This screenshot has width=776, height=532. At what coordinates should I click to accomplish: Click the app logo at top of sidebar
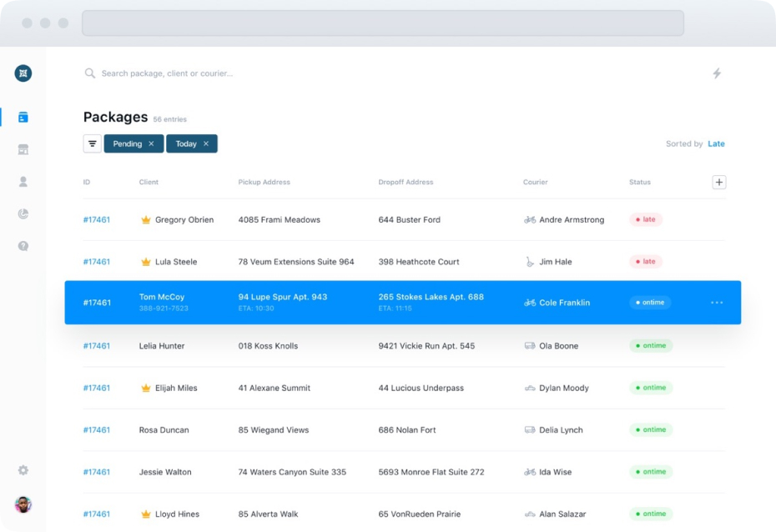tap(23, 73)
